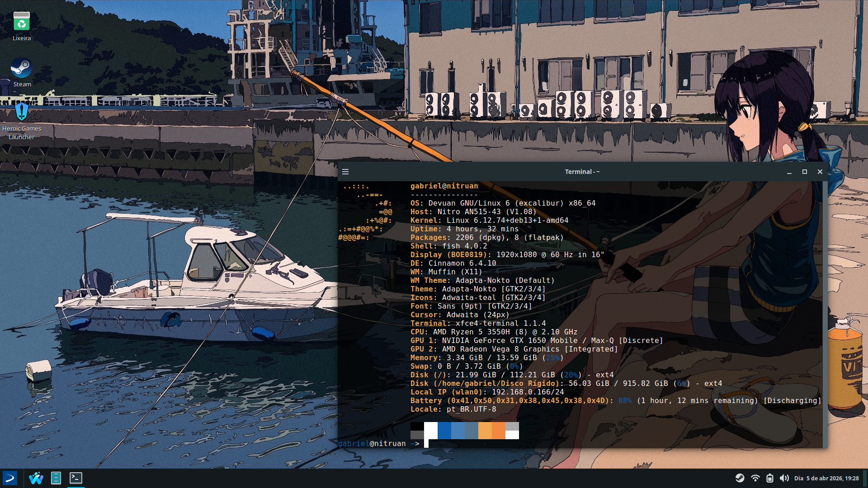The image size is (868, 488).
Task: Open the Cinnamon start menu button
Action: pos(10,478)
